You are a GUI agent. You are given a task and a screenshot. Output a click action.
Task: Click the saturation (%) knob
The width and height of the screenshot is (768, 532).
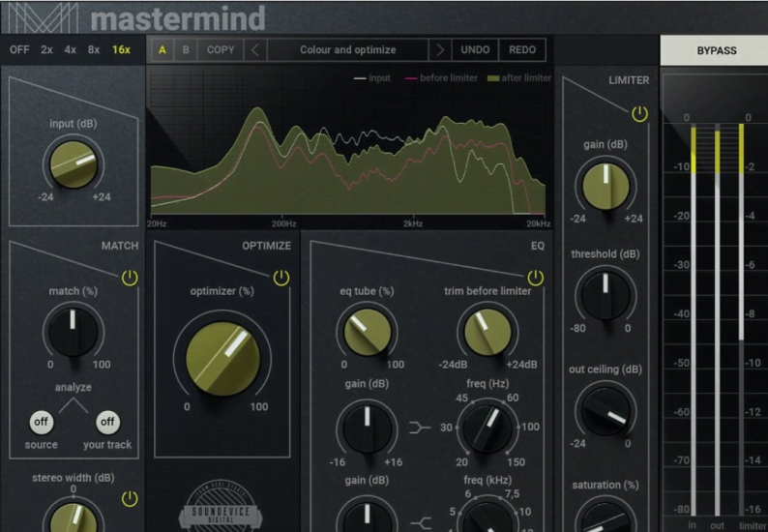click(606, 517)
